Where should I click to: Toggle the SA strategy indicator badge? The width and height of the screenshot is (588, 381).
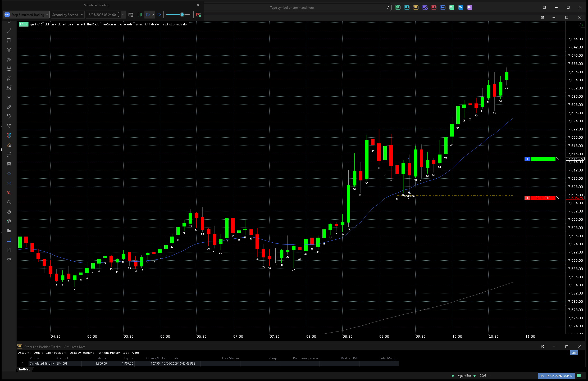[24, 24]
